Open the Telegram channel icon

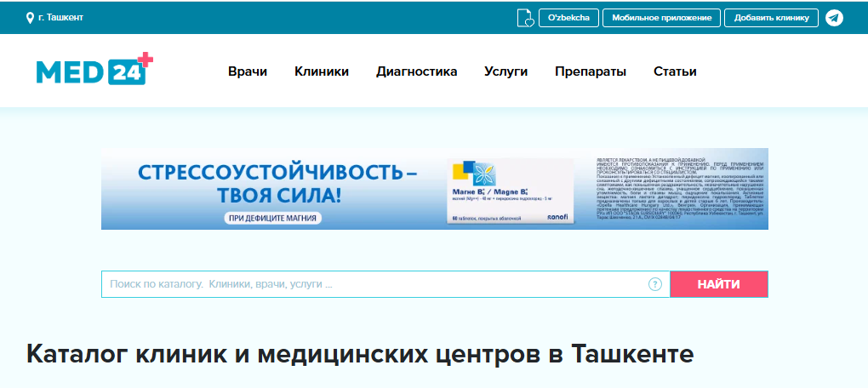[x=834, y=18]
